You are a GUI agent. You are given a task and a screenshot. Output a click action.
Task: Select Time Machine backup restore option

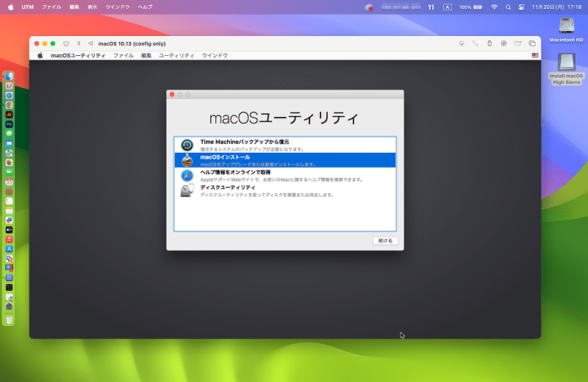click(285, 145)
